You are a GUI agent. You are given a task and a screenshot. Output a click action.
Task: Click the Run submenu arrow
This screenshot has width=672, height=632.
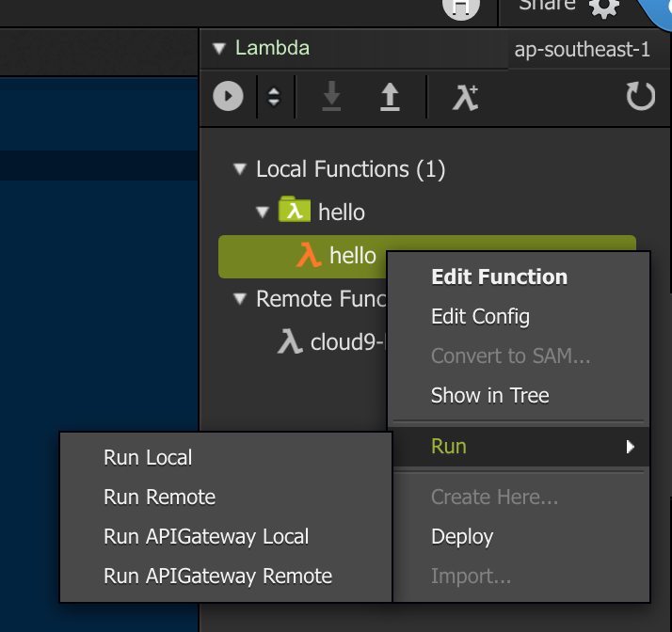pos(630,447)
